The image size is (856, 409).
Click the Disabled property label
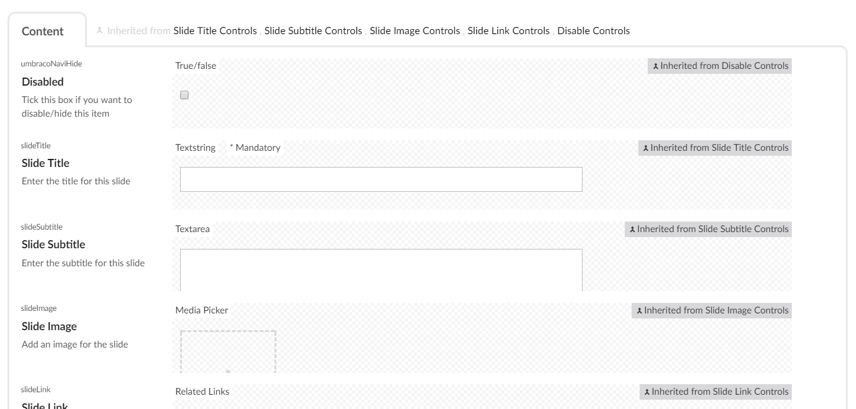[43, 82]
